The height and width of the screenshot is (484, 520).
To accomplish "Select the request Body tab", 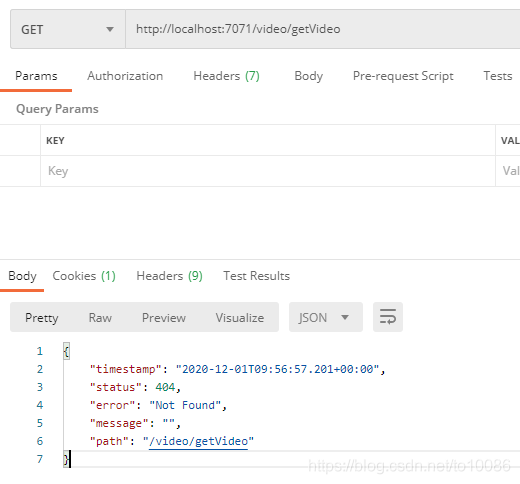I will coord(308,76).
